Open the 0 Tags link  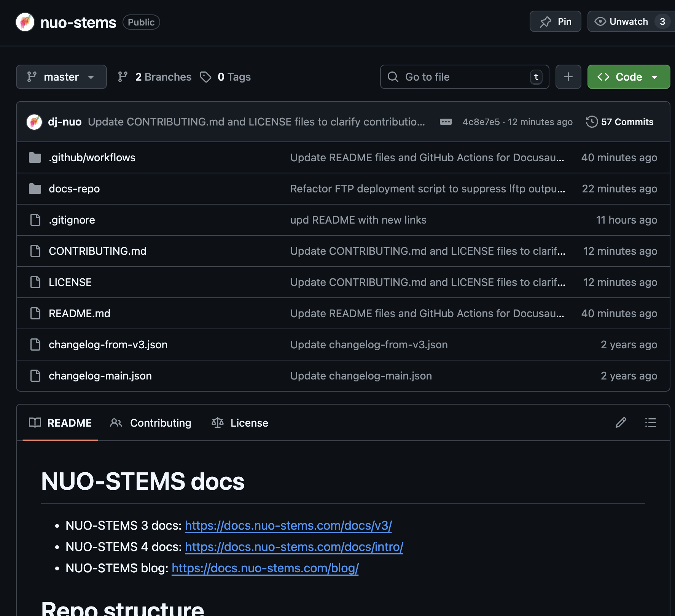[x=234, y=77]
